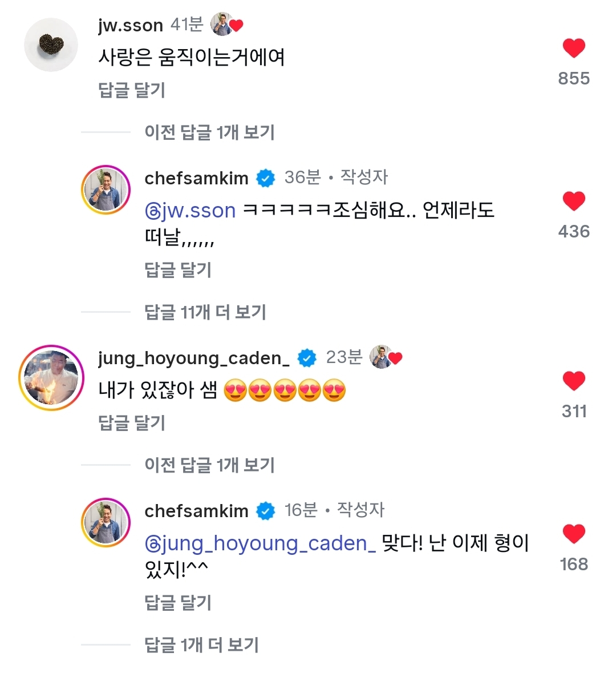
Task: Open chefsamkim's avatar on the 36분 reply
Action: [106, 190]
